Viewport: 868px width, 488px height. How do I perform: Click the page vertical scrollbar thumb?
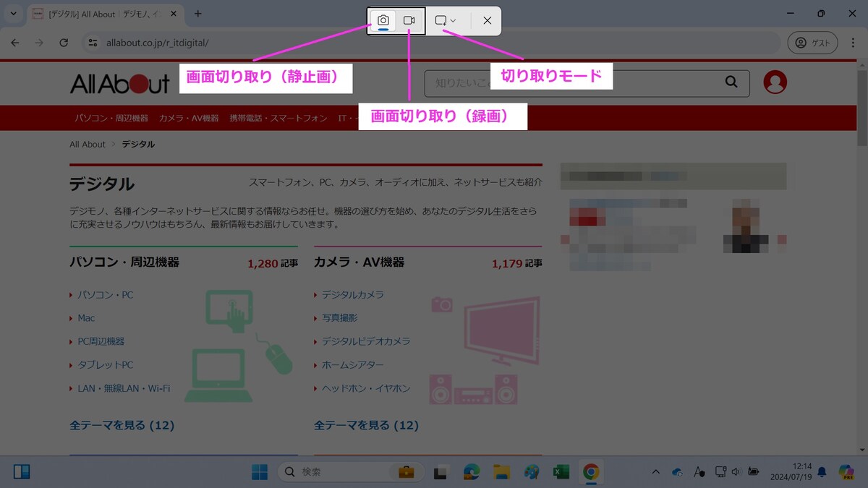pos(862,108)
